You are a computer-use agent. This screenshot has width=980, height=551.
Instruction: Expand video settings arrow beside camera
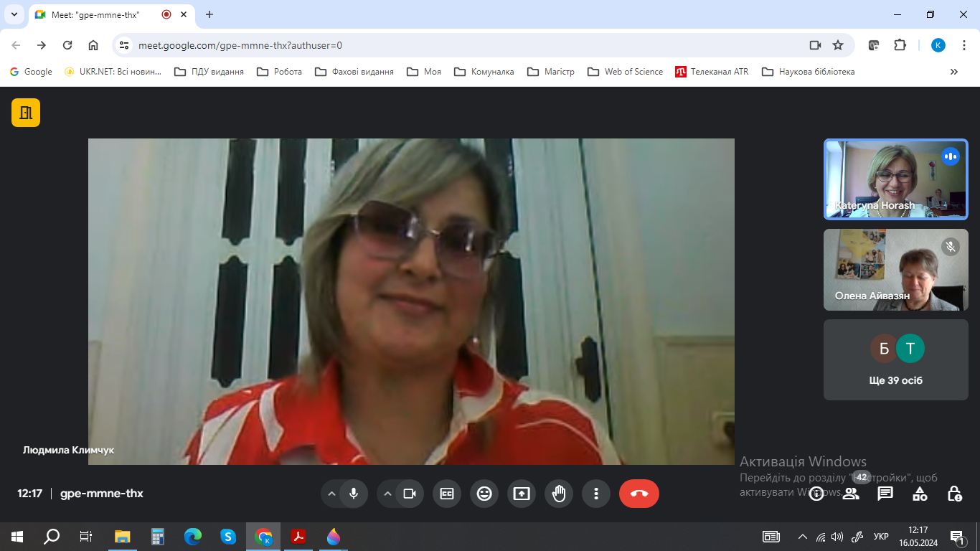[x=387, y=494]
